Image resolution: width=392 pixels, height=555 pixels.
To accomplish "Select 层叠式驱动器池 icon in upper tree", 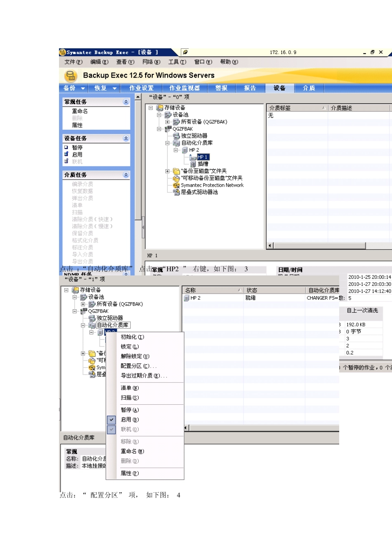I will pos(176,192).
